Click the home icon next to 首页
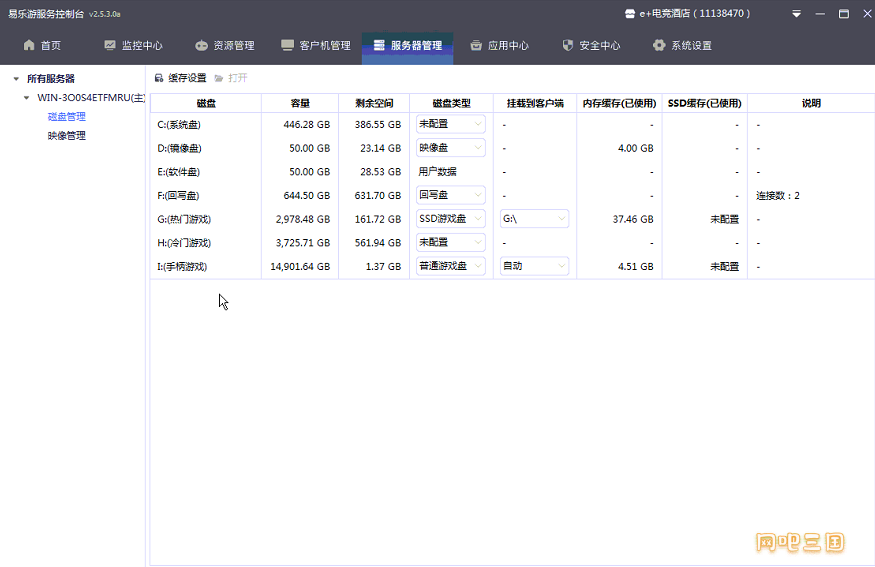This screenshot has width=875, height=567. [x=29, y=45]
